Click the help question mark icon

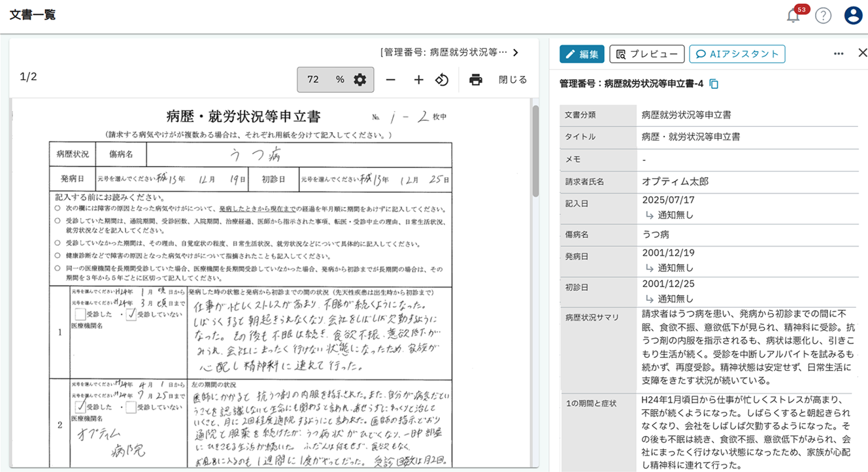pos(823,16)
